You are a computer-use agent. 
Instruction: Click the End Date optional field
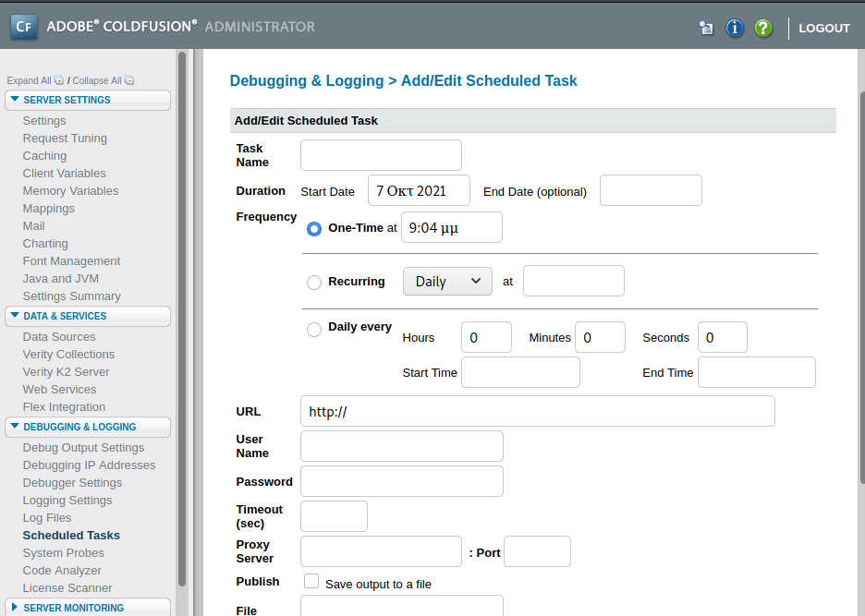coord(651,190)
